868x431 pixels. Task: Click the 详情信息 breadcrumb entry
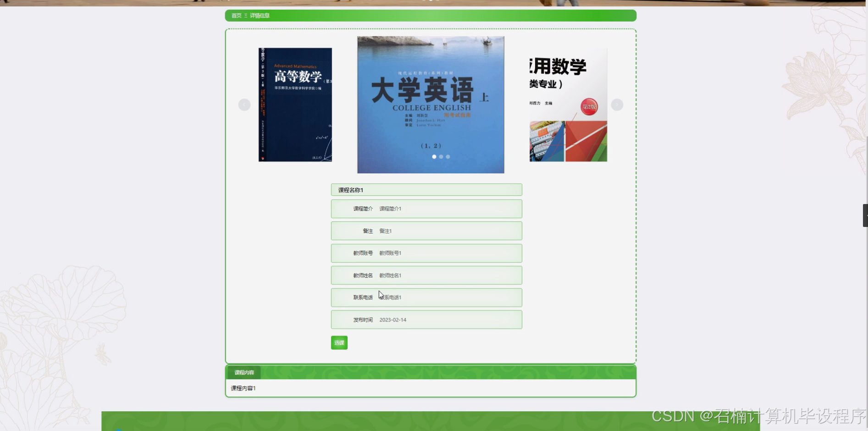pos(260,15)
